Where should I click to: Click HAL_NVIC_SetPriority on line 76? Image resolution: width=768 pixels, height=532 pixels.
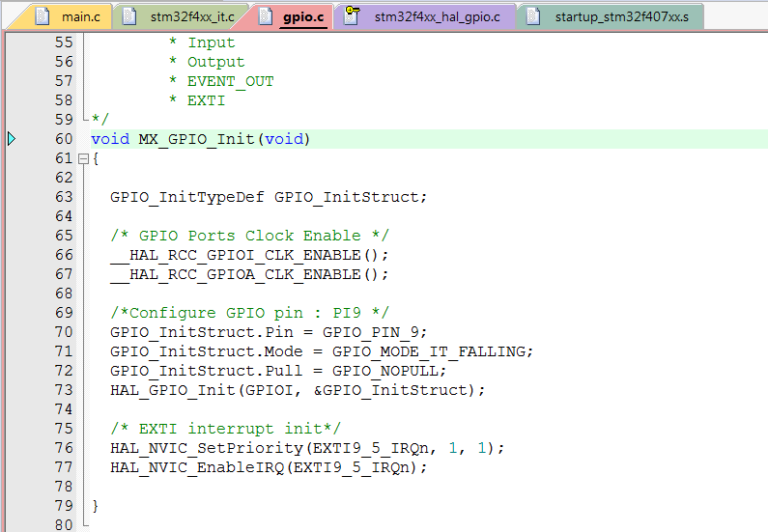coord(207,448)
